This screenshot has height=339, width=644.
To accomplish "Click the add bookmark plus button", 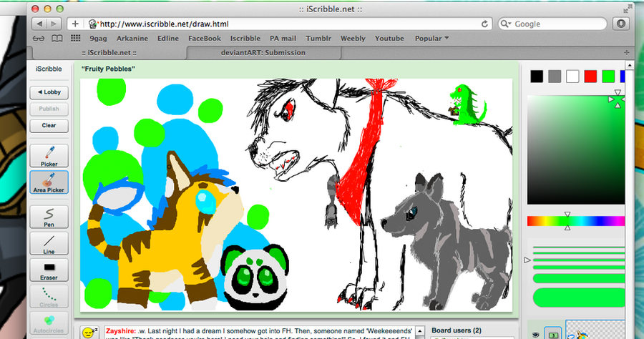I will click(x=75, y=24).
